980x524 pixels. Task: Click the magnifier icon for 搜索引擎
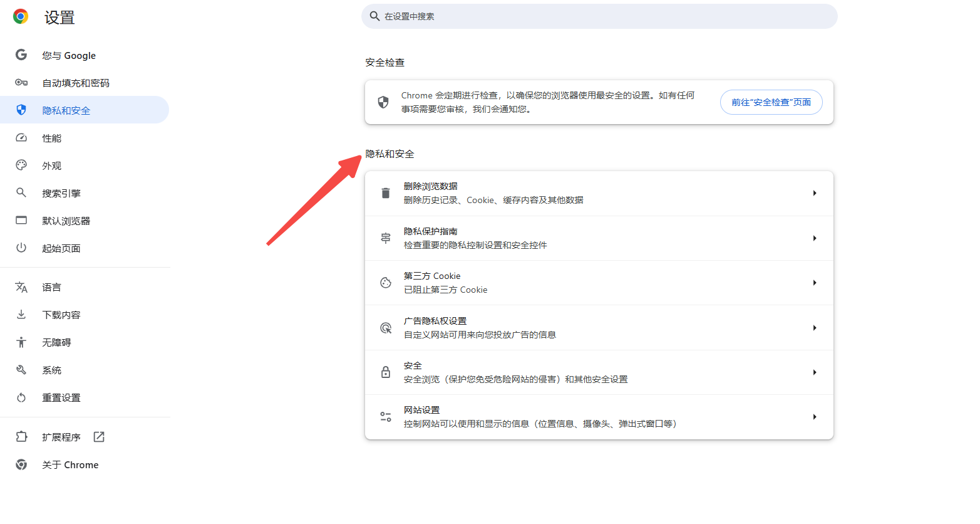21,193
